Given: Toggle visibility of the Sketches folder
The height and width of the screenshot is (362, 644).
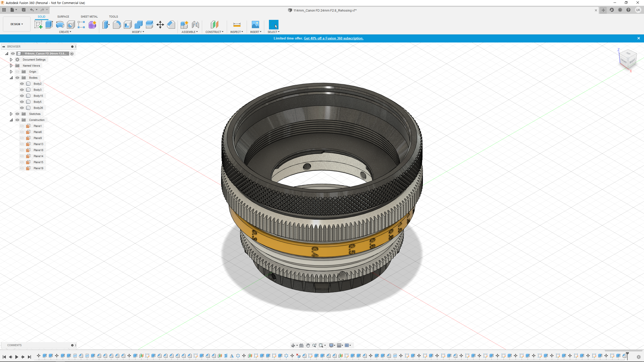Looking at the screenshot, I should click(x=17, y=114).
